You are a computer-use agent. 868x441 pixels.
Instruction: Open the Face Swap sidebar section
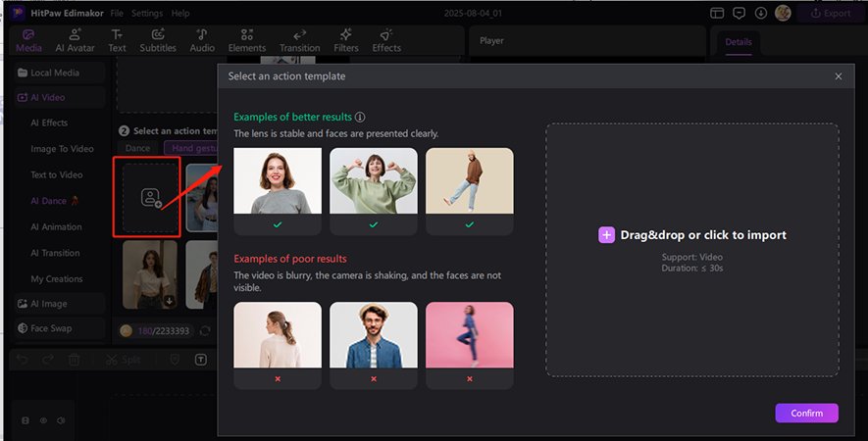60,328
